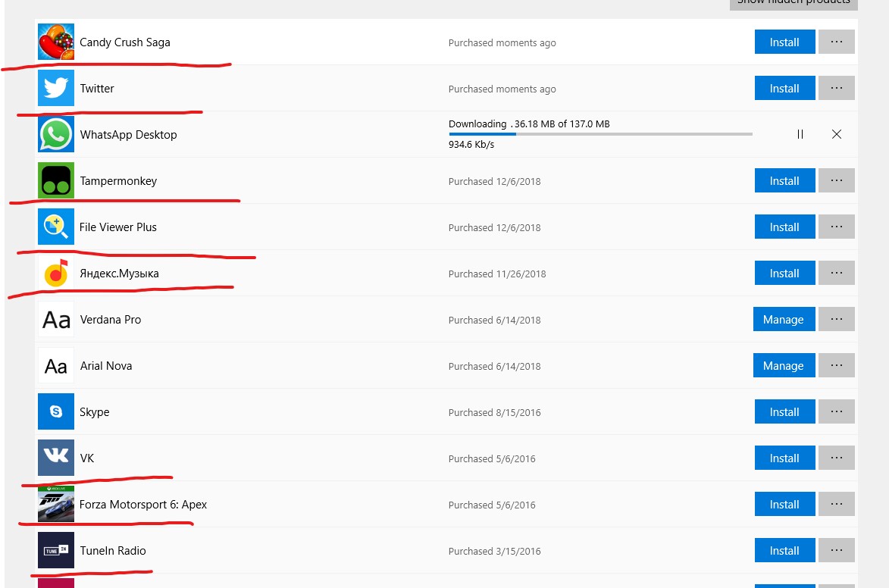889x588 pixels.
Task: Click the File Viewer Plus app icon
Action: (x=56, y=227)
